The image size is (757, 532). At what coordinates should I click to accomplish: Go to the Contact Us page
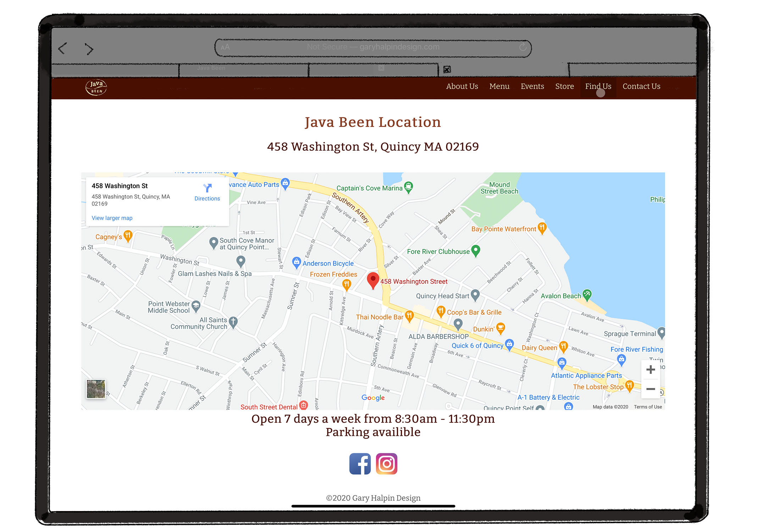(641, 86)
